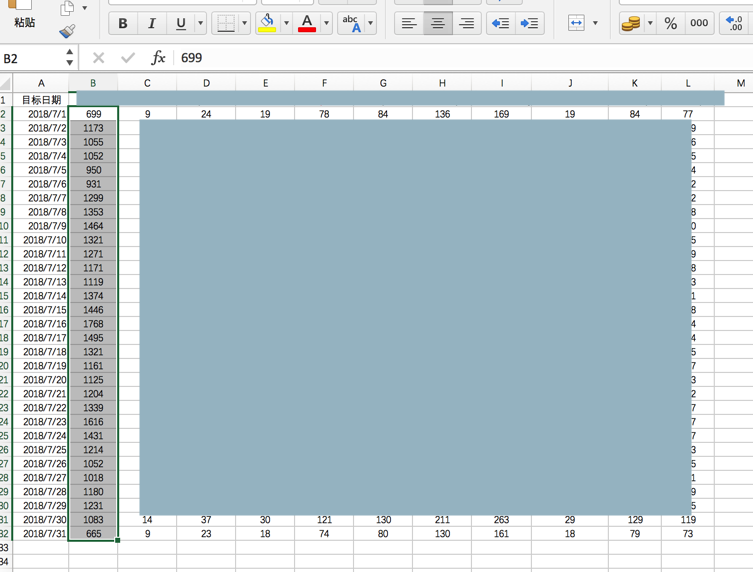Toggle bold formatting
Viewport: 753px width, 572px height.
click(x=123, y=23)
